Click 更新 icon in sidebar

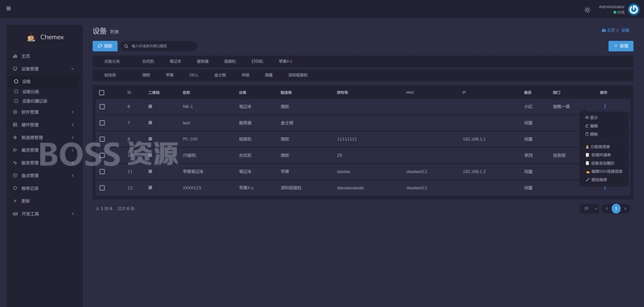(15, 201)
